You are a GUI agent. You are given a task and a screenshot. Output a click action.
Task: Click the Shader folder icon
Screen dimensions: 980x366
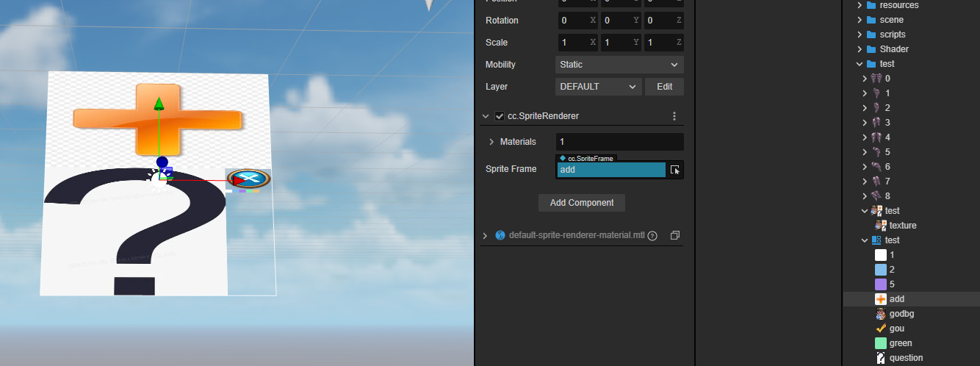871,49
